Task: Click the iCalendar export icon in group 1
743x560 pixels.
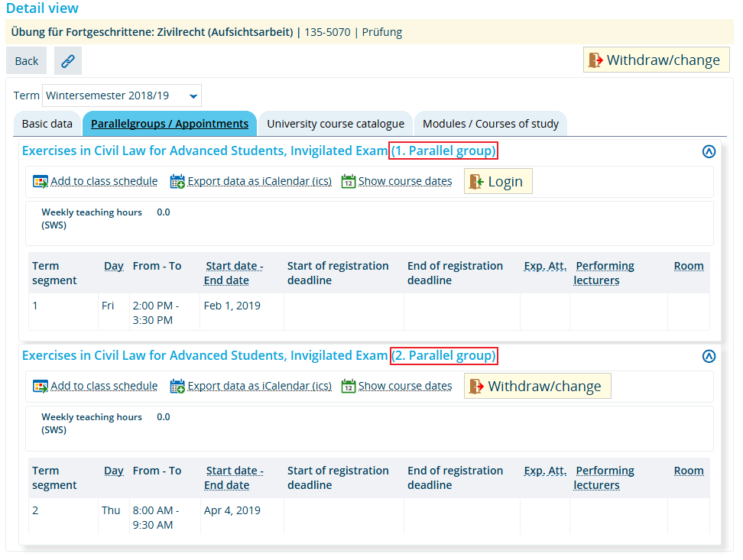Action: [x=177, y=182]
